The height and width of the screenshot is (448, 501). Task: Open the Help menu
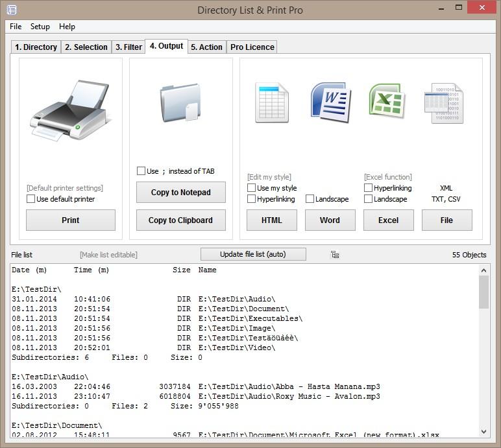pyautogui.click(x=67, y=27)
